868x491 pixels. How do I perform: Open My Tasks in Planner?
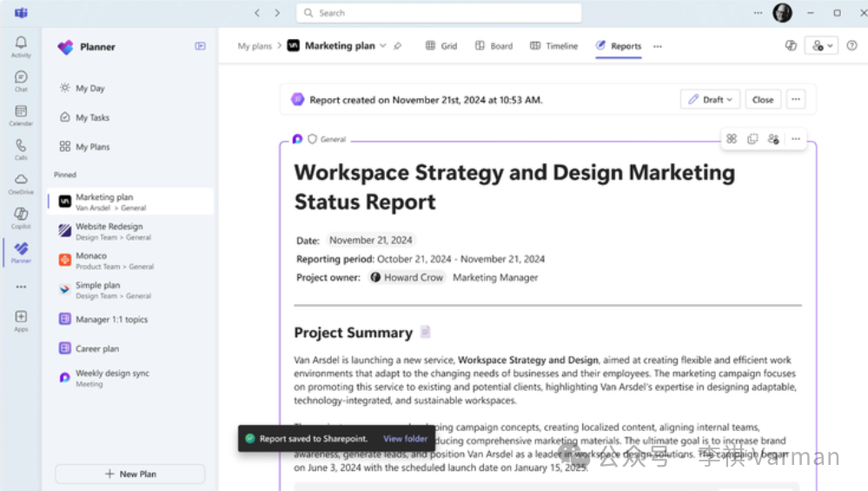click(x=84, y=117)
